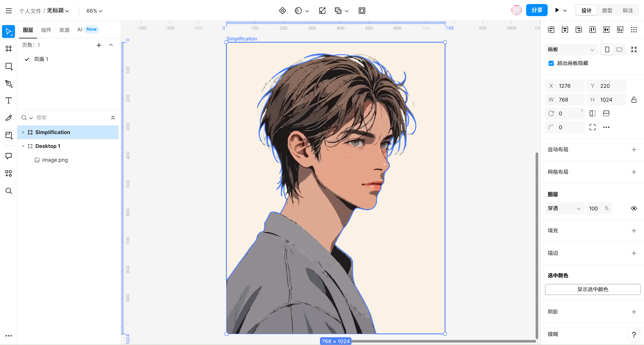644x345 pixels.
Task: Open search filter dropdown in layers
Action: 31,118
